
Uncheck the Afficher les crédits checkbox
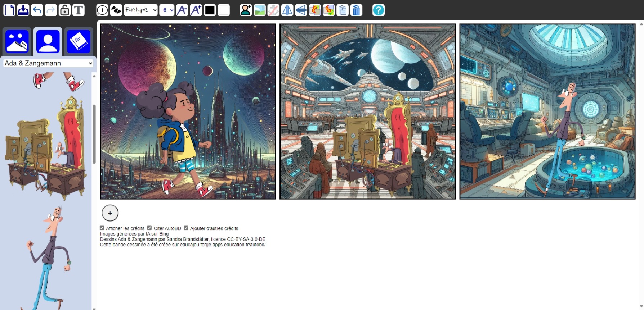pyautogui.click(x=102, y=228)
